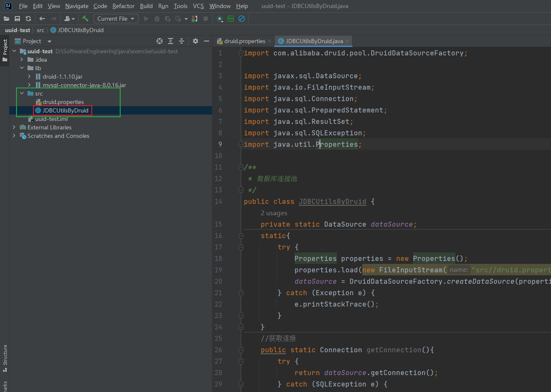This screenshot has width=551, height=392.
Task: Click the Run with Coverage icon
Action: 168,19
